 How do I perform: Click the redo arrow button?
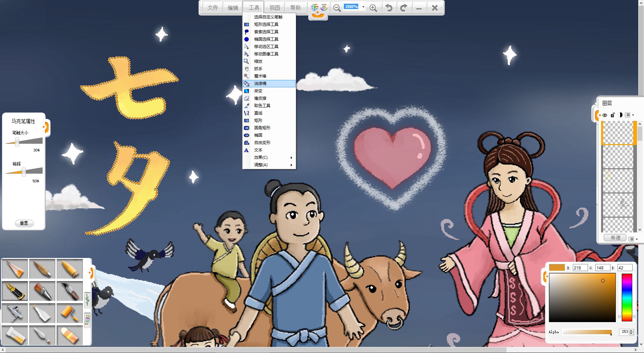pos(404,8)
